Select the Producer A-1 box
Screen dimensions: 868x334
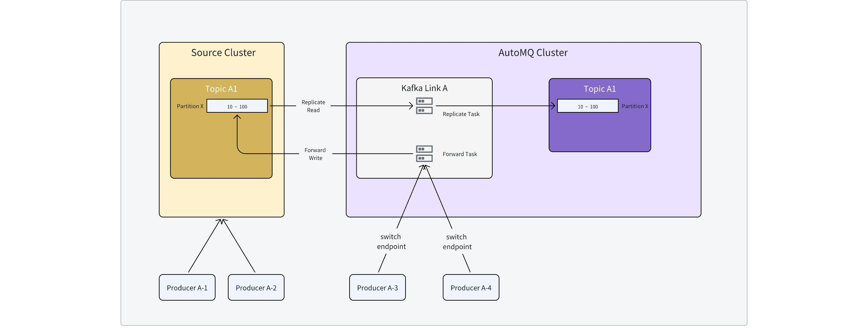point(187,287)
